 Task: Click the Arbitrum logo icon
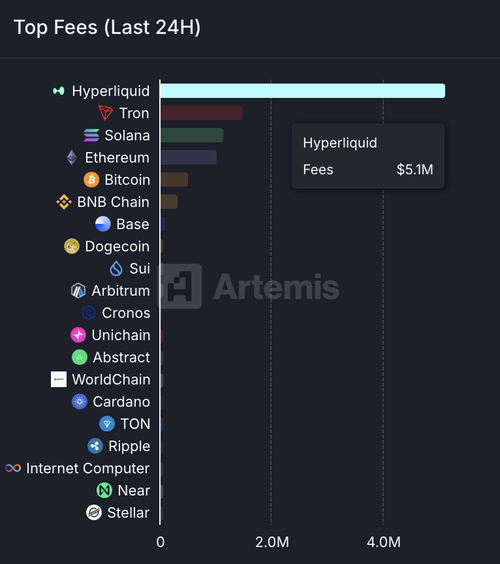(78, 291)
